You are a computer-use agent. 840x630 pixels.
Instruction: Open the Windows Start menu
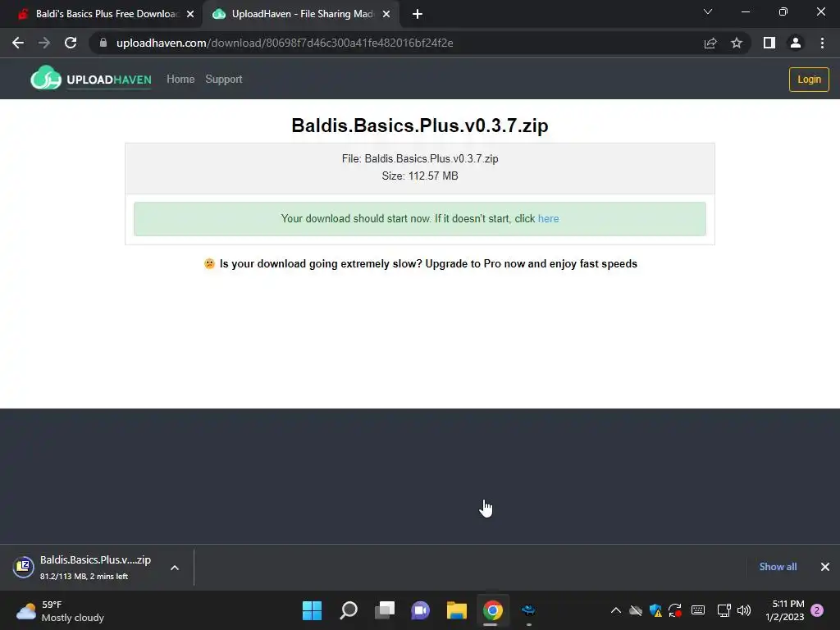312,610
